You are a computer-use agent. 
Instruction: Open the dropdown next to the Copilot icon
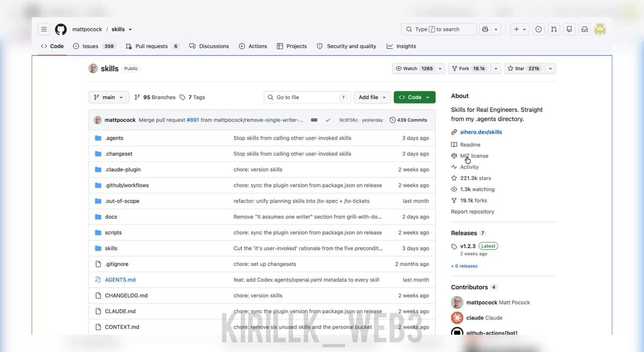pyautogui.click(x=496, y=29)
